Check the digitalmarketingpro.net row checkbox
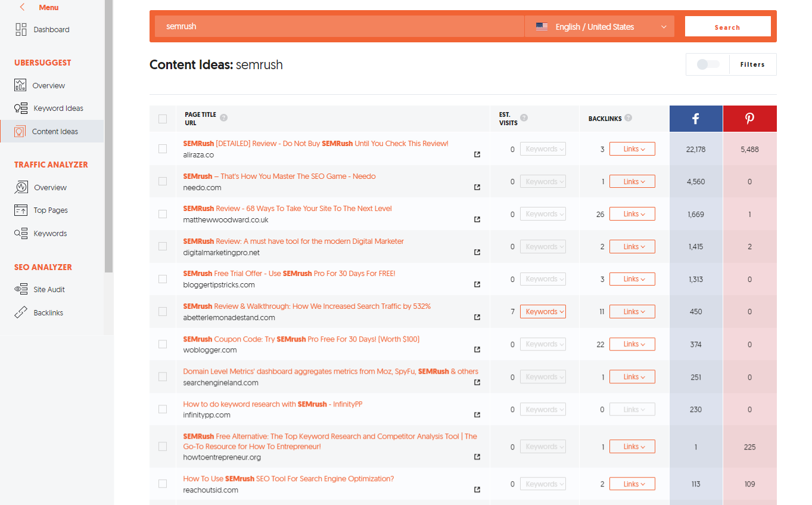Screen dimensions: 812x505 point(163,246)
